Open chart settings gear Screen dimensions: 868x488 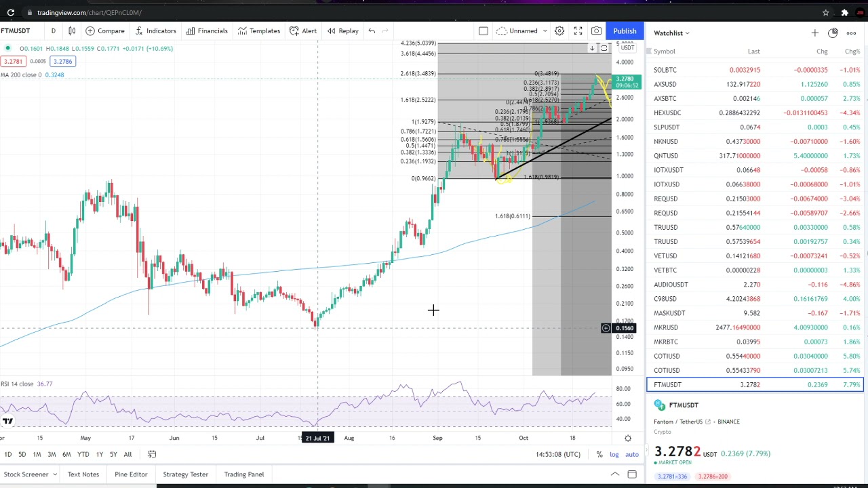559,30
